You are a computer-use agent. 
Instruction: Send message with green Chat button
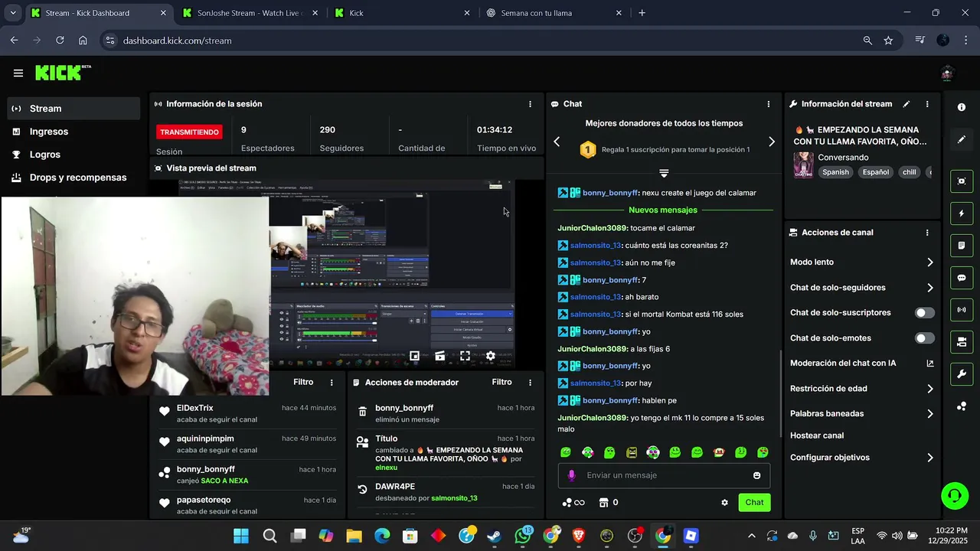pos(755,503)
